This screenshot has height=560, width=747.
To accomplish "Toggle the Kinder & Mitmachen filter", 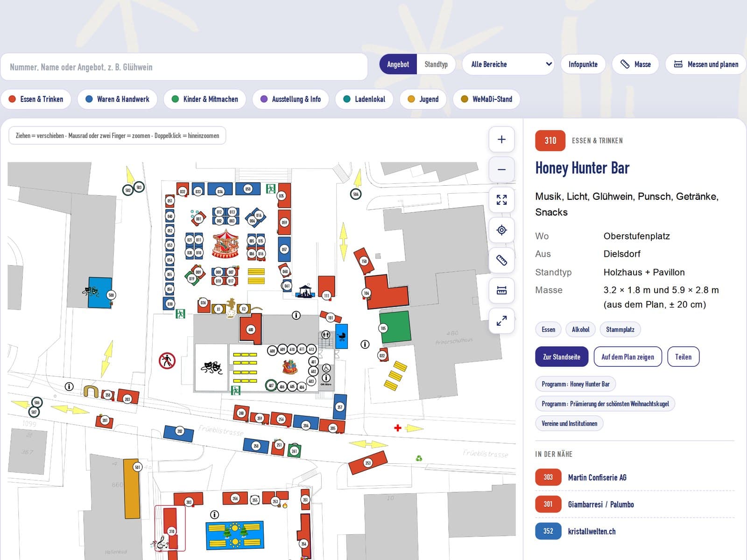I will (x=205, y=99).
